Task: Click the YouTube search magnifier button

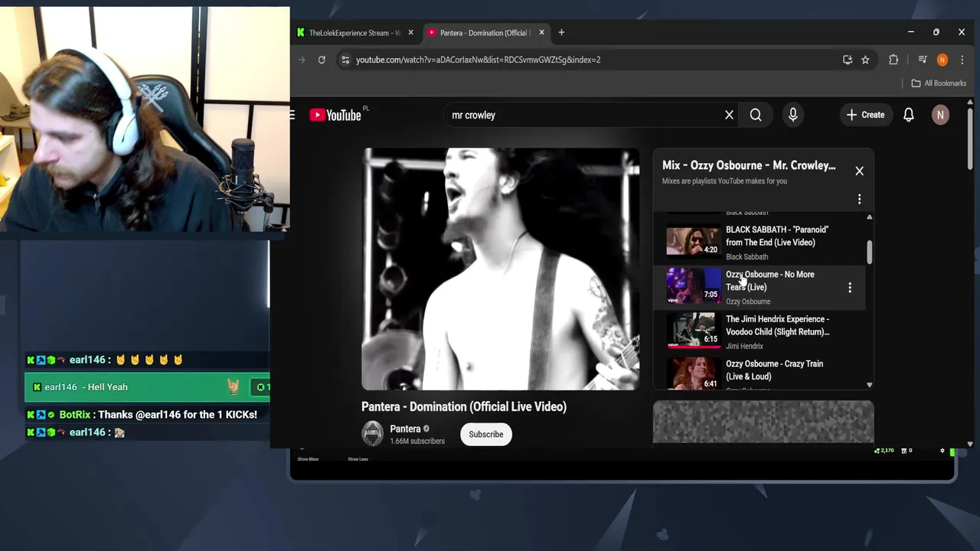Action: coord(756,115)
